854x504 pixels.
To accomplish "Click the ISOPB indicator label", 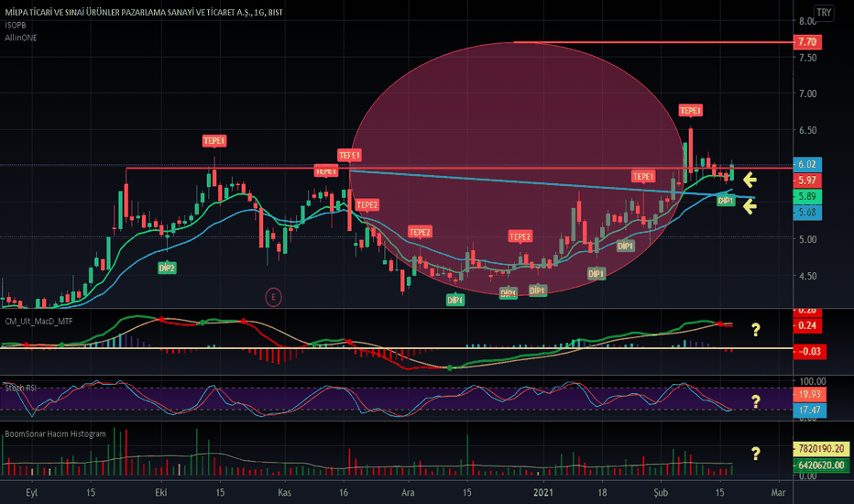I will click(16, 25).
